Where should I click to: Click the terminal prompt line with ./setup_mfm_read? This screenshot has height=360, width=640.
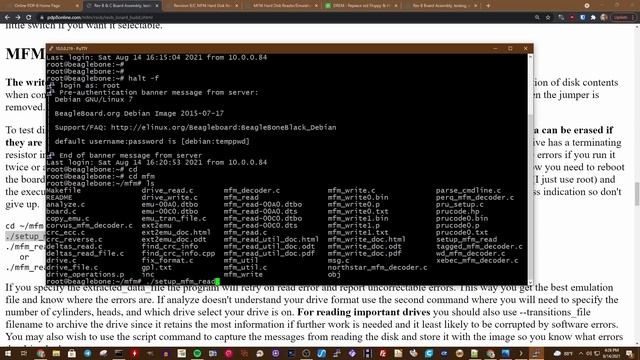pos(133,281)
